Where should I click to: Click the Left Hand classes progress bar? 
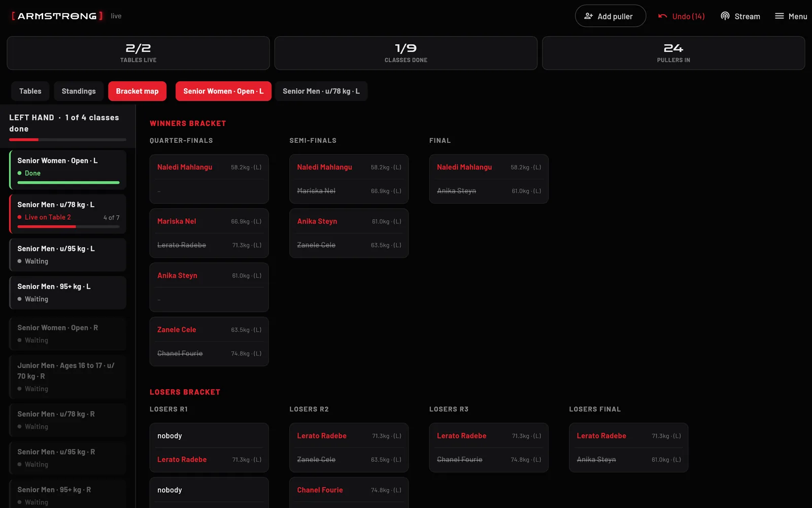tap(67, 140)
